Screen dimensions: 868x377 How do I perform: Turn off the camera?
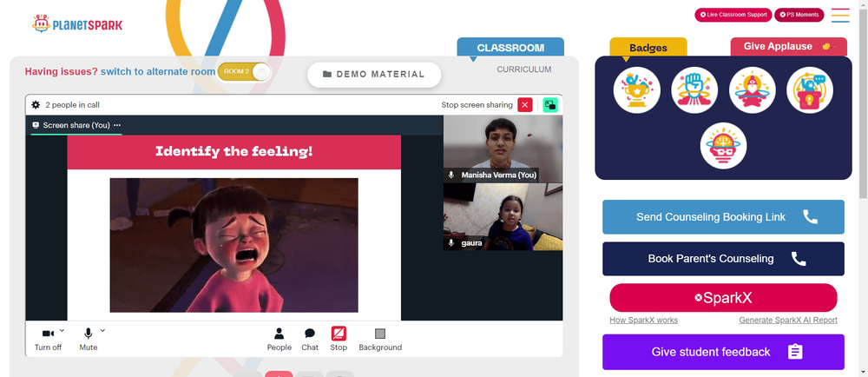coord(48,340)
